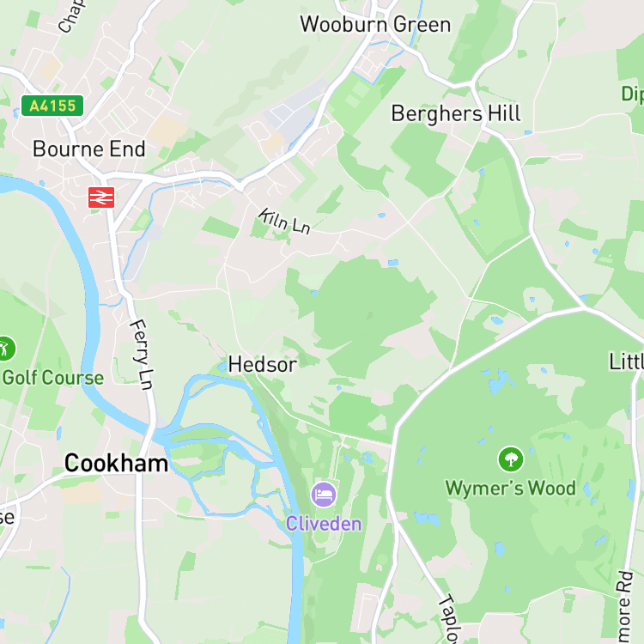
Task: Click the Bourne End railway station icon
Action: 101,197
